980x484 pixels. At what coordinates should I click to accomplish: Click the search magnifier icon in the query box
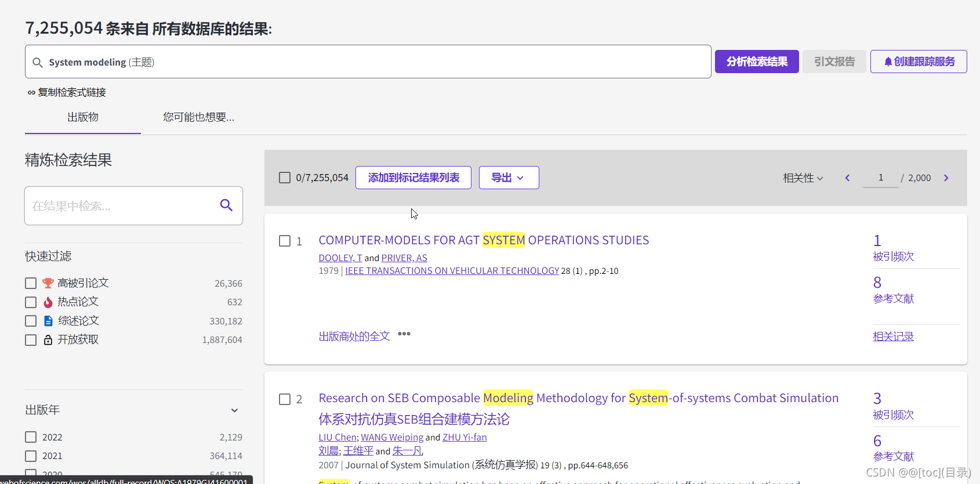point(38,62)
